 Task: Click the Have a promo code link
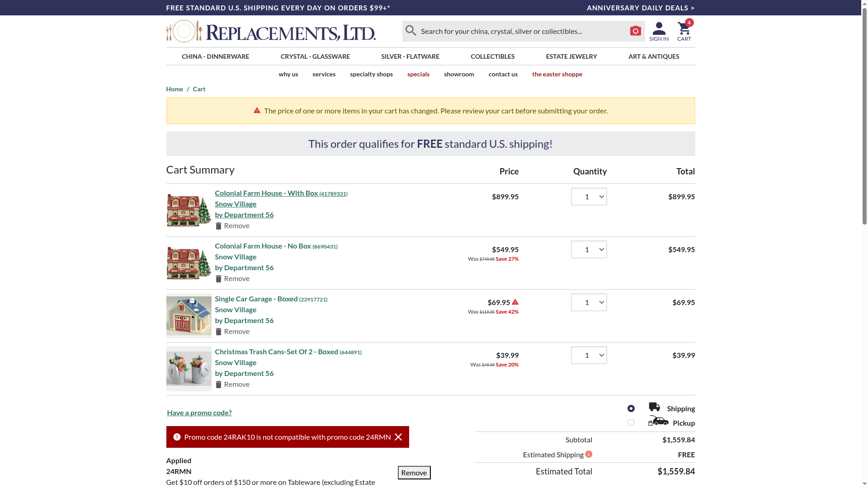pos(199,413)
